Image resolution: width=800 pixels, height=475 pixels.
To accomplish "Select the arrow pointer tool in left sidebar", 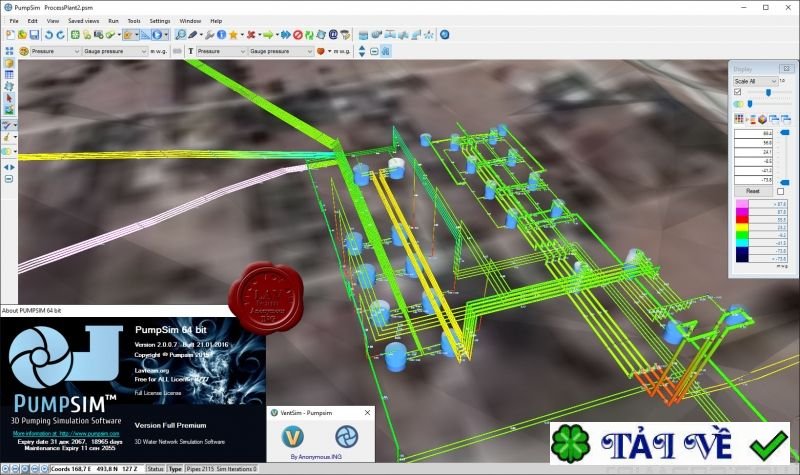I will pos(9,99).
